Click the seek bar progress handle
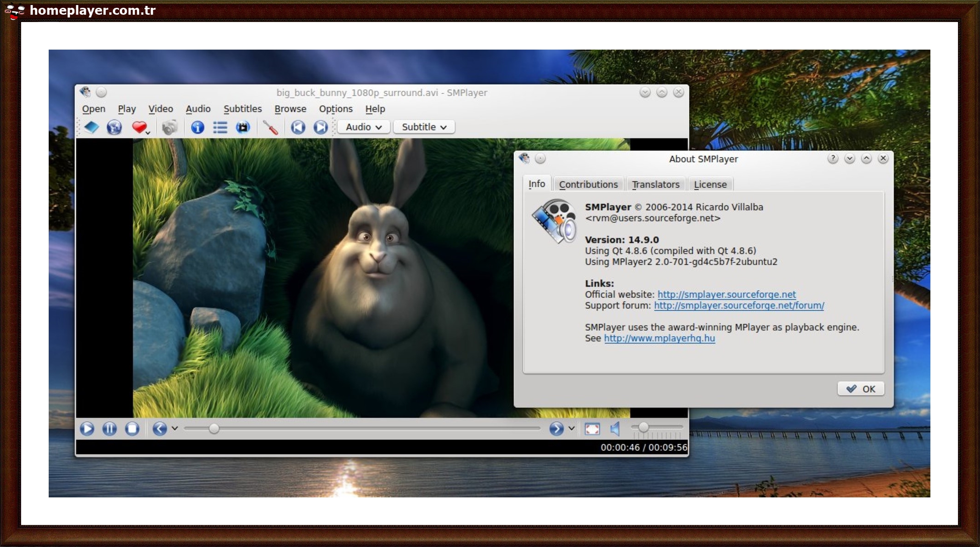 [214, 428]
